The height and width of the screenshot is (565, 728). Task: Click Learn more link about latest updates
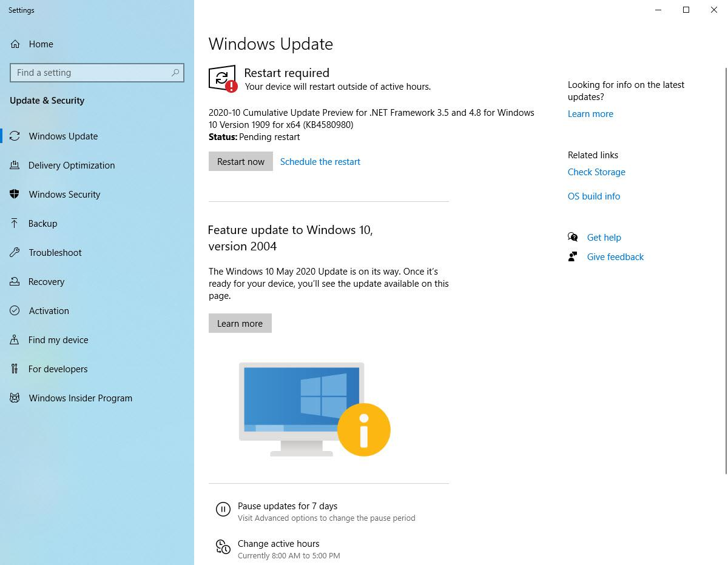[590, 114]
